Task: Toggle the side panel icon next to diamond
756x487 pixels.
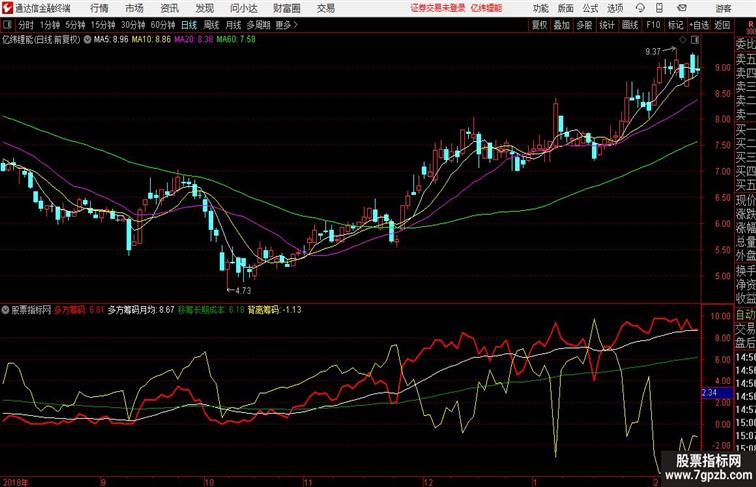Action: tap(695, 40)
